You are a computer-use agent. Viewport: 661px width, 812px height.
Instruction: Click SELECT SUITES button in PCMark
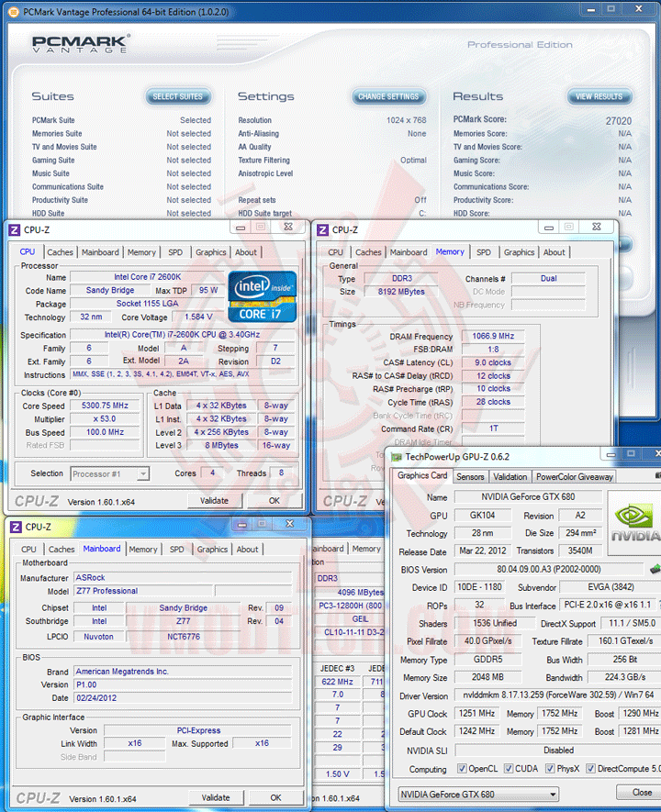pos(178,96)
